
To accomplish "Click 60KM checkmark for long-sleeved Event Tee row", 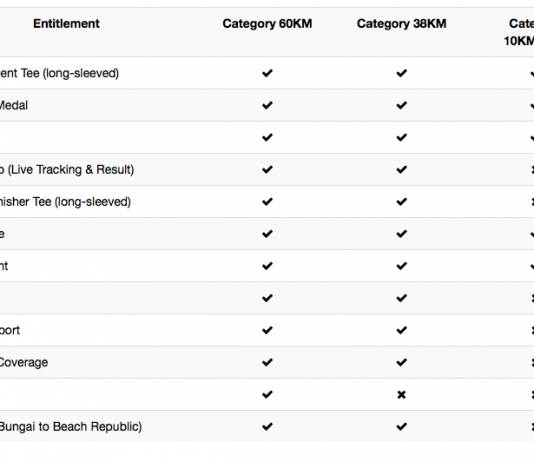I will pyautogui.click(x=267, y=73).
